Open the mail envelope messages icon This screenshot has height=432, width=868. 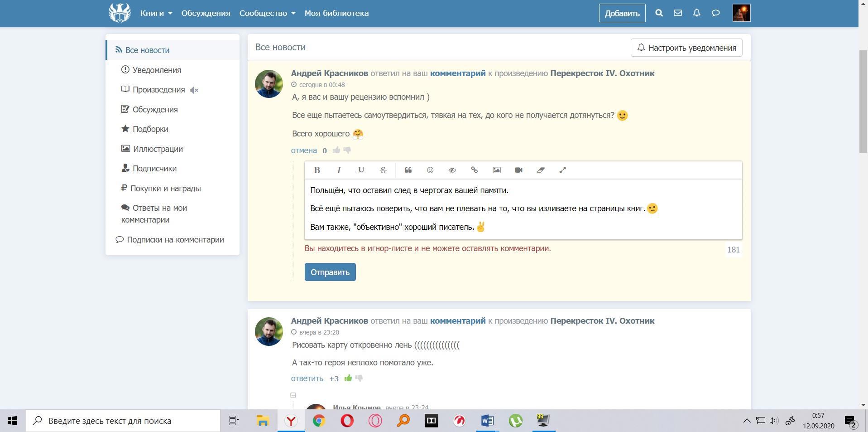point(677,13)
